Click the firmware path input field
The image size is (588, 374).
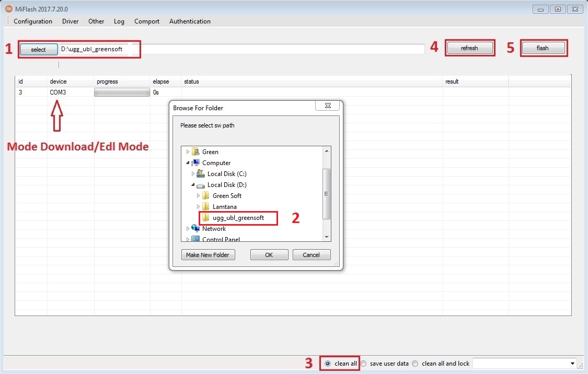[x=242, y=49]
